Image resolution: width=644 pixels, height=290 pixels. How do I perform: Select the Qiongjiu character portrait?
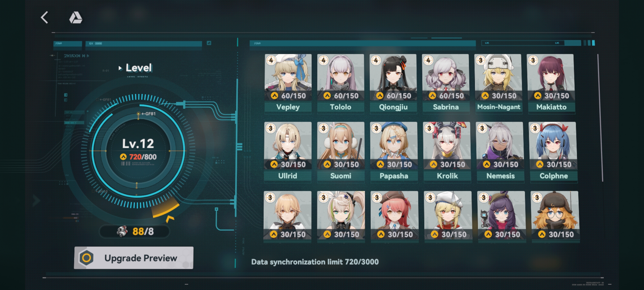[x=393, y=77]
